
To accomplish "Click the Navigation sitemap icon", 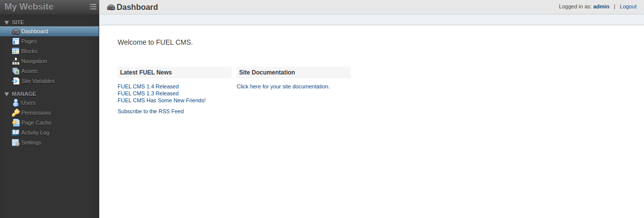I will pyautogui.click(x=16, y=61).
